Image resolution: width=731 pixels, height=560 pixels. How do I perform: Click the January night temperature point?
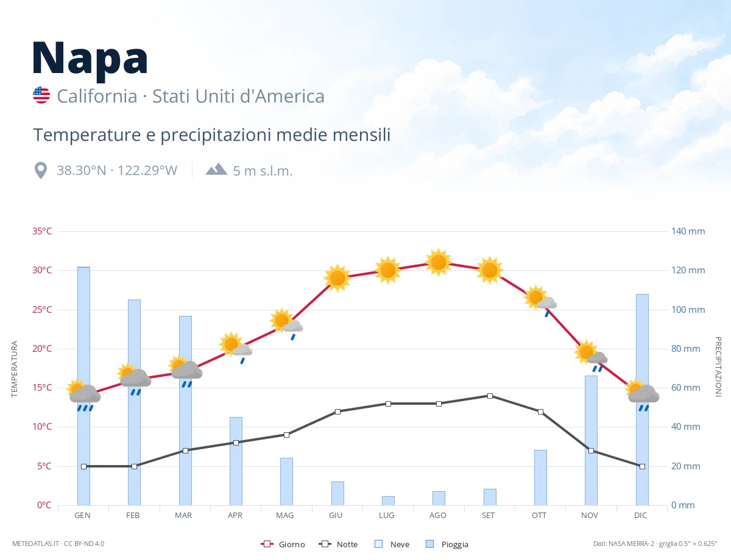point(83,466)
